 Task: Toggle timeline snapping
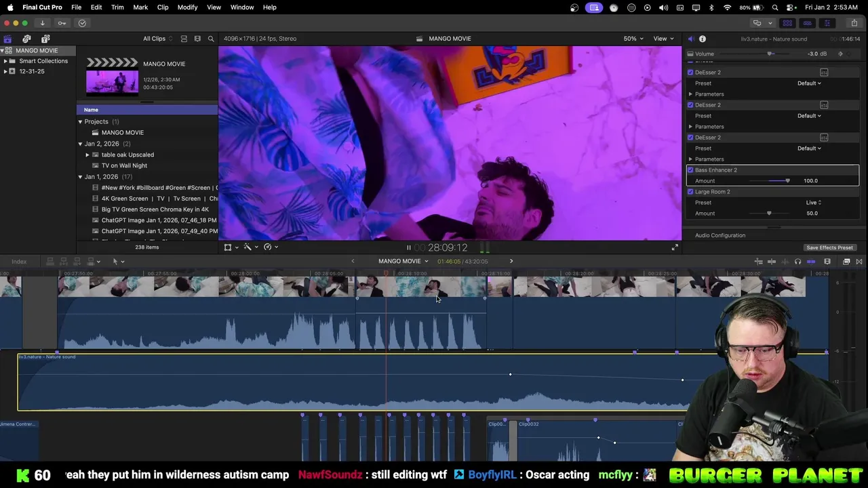pos(811,262)
